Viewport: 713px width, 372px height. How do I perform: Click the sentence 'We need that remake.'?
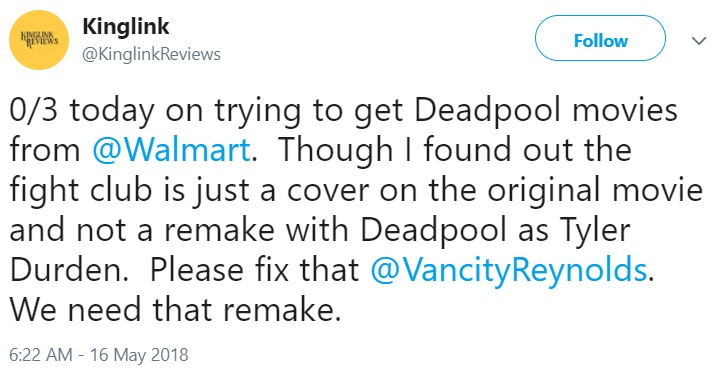pos(176,310)
